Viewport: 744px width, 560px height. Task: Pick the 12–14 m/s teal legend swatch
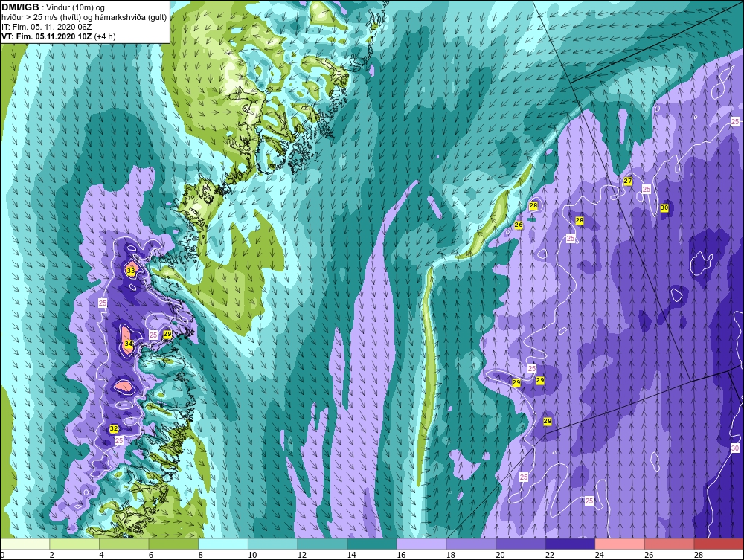(322, 544)
